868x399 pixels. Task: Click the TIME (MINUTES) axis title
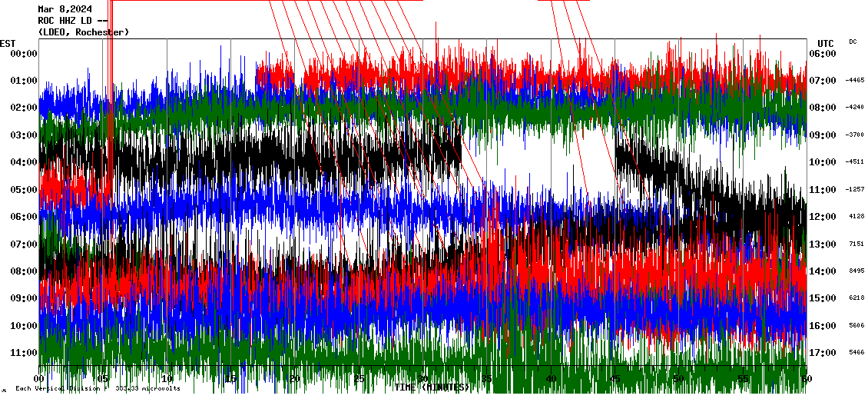click(x=431, y=387)
